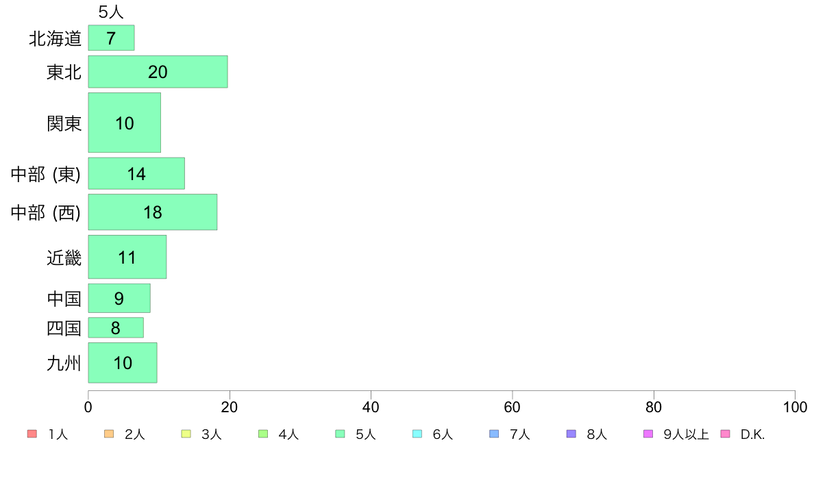Select the 中国 bar showing 9
This screenshot has width=814, height=504.
pos(119,298)
